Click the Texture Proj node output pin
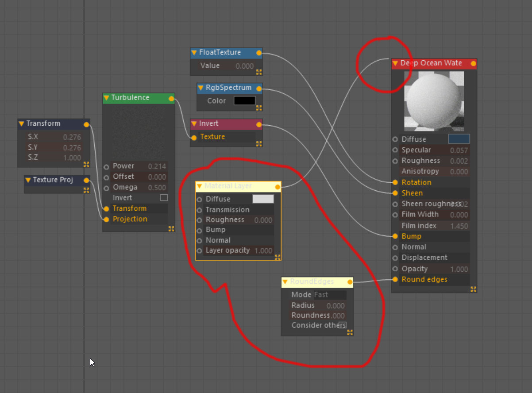Screen dimensions: 532x393 point(86,181)
